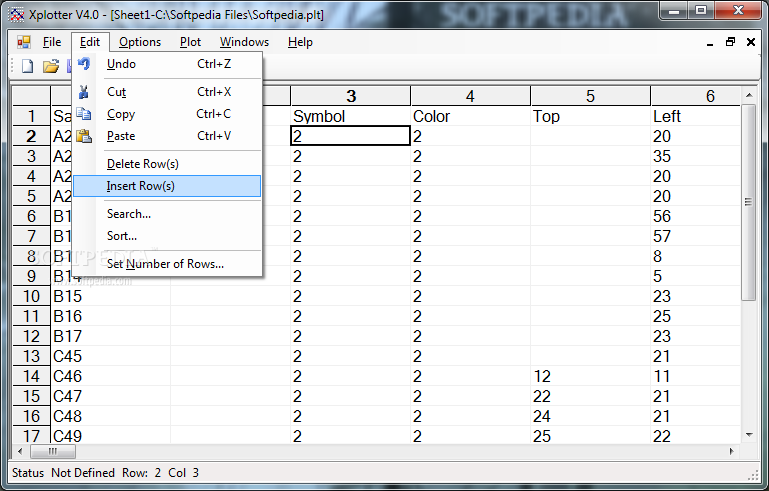Viewport: 769px width, 491px height.
Task: Click Color value in row 11
Action: pos(470,316)
